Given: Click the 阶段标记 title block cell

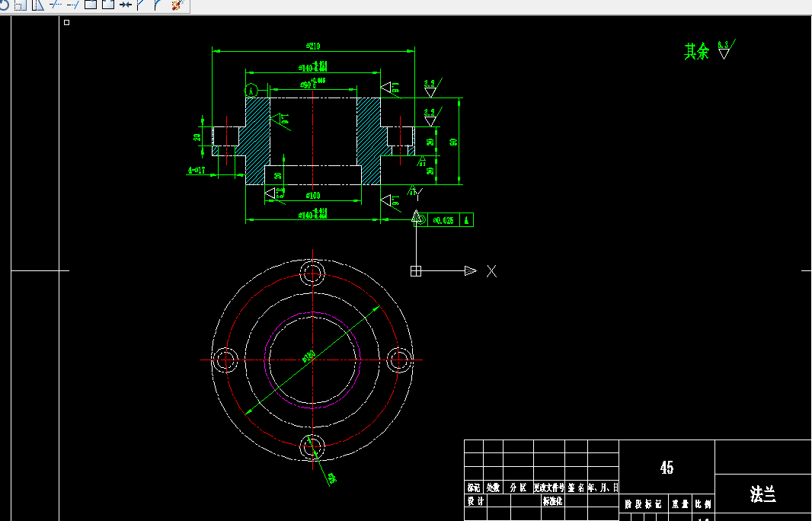Looking at the screenshot, I should click(x=643, y=504).
